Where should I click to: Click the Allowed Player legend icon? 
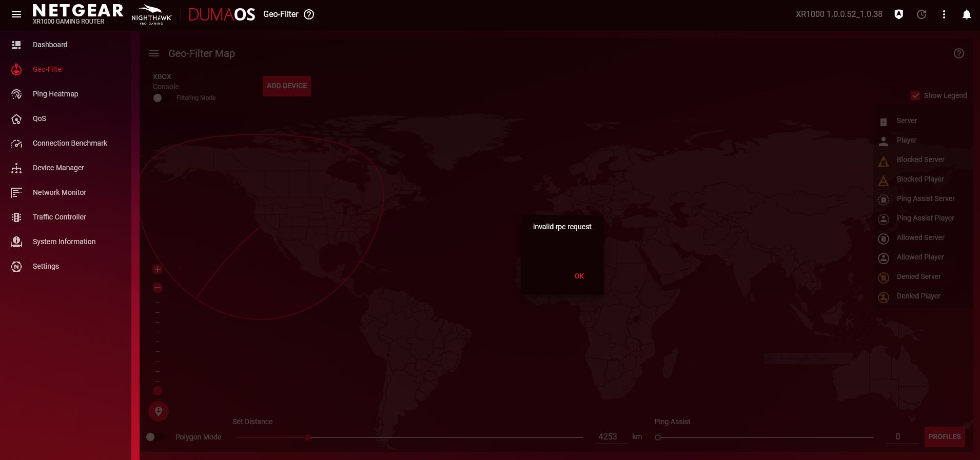(x=884, y=258)
